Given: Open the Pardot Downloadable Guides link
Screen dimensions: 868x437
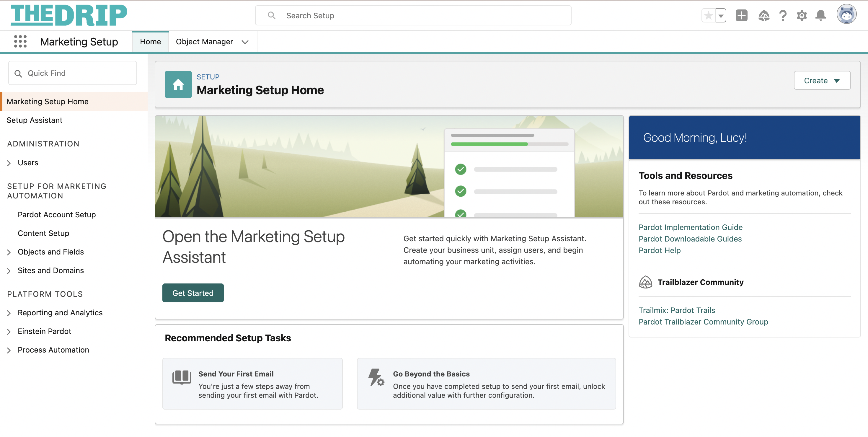Looking at the screenshot, I should [x=690, y=239].
